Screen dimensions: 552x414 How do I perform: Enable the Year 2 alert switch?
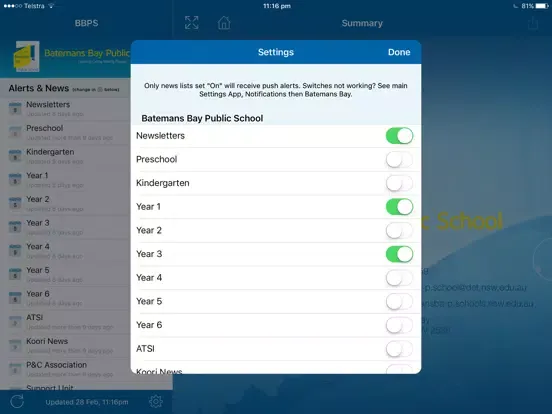(399, 231)
